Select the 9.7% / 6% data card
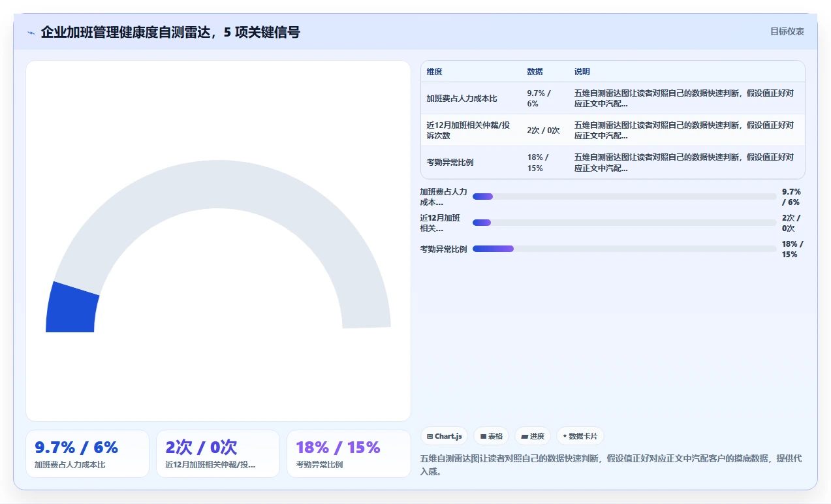 coord(87,454)
